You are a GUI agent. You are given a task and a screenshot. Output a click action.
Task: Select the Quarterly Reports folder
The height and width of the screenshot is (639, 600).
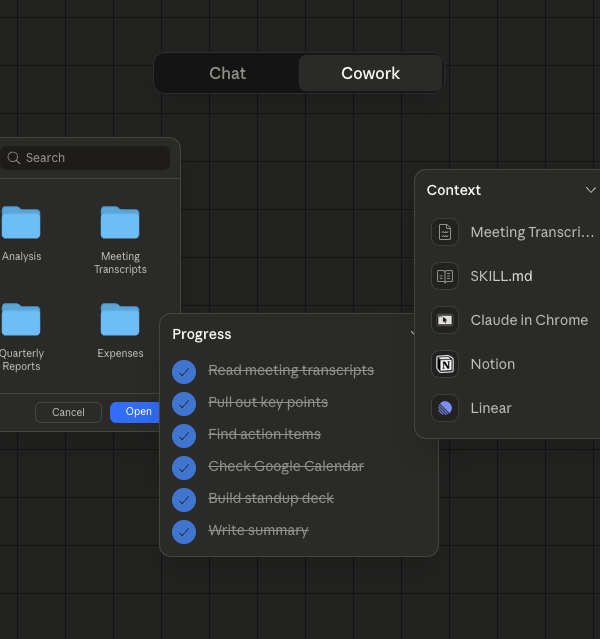[x=21, y=320]
